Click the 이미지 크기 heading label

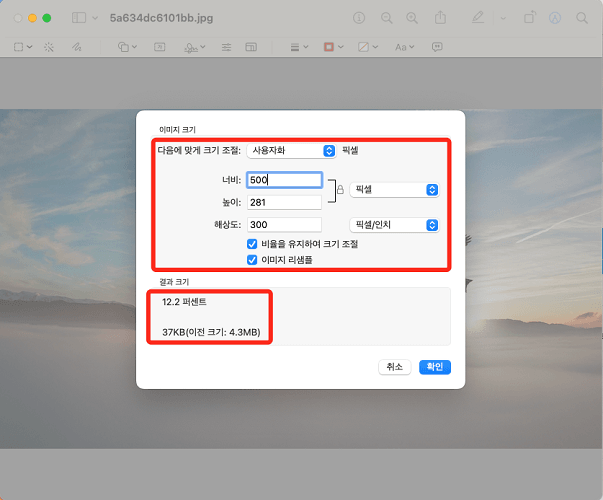coord(178,130)
